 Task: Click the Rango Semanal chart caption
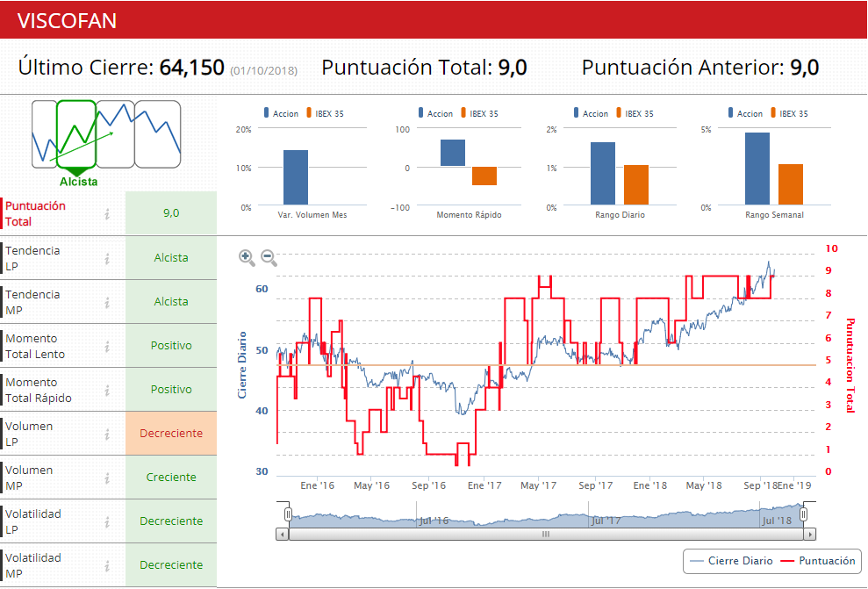774,215
